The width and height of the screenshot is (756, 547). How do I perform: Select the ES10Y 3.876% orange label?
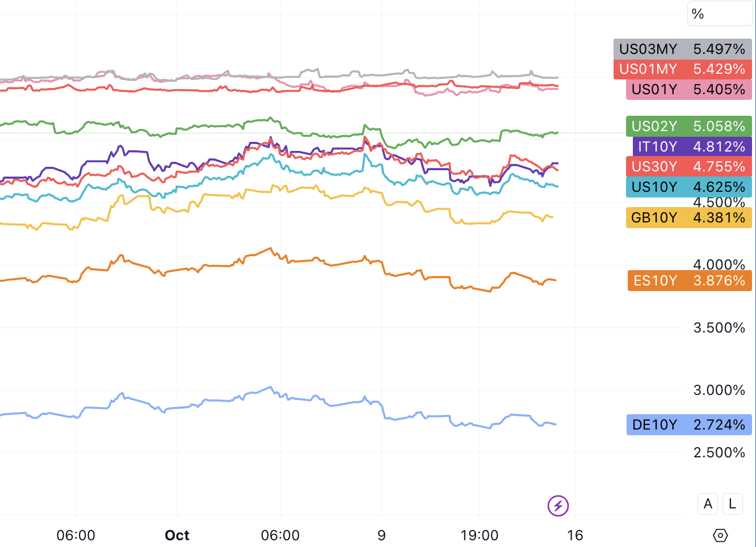coord(690,280)
